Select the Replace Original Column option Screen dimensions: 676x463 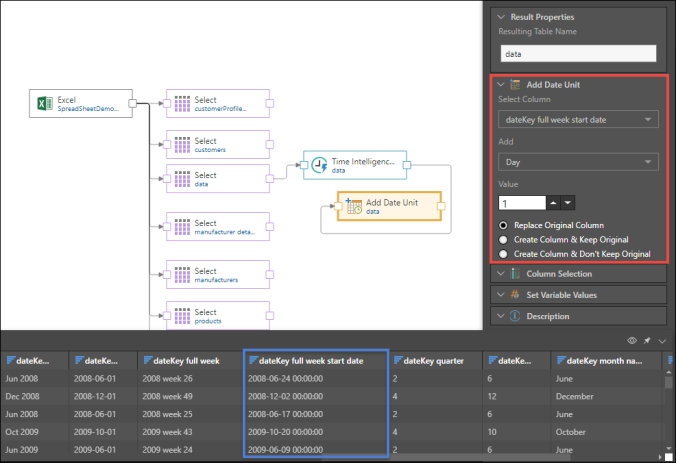(503, 225)
